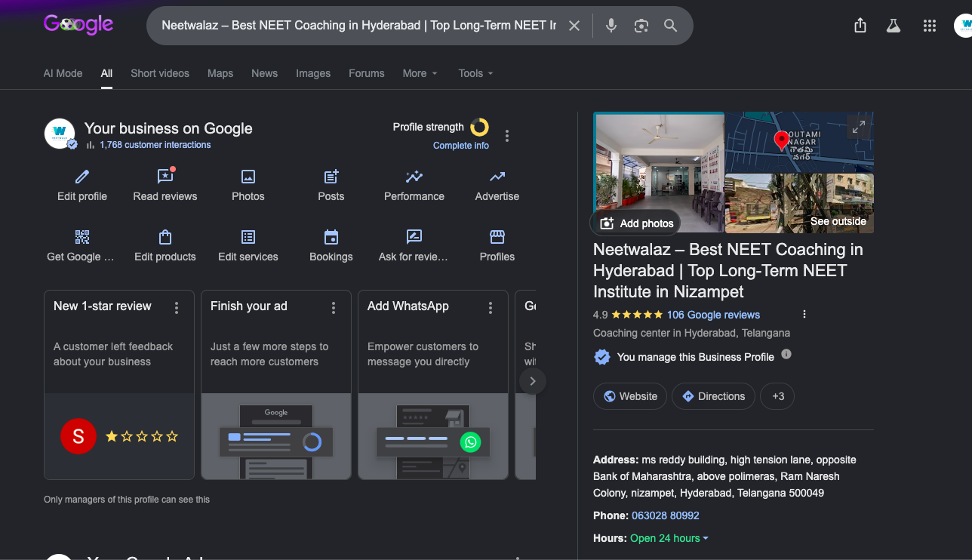Open the New 1-star review card
The width and height of the screenshot is (972, 560).
coord(119,385)
